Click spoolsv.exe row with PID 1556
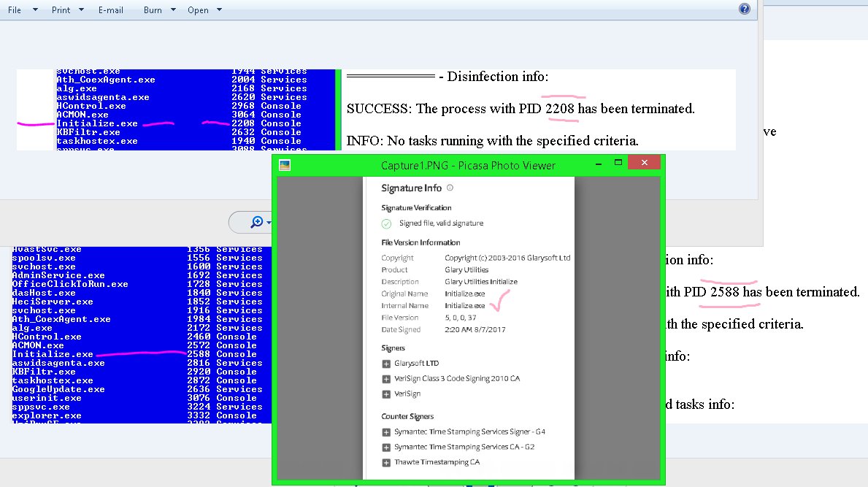868x487 pixels. (x=137, y=258)
